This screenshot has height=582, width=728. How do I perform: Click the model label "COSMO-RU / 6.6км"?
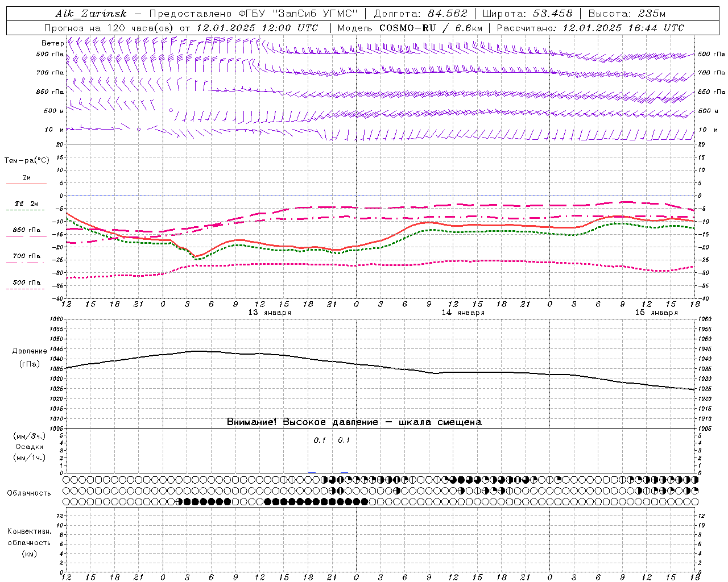[431, 28]
